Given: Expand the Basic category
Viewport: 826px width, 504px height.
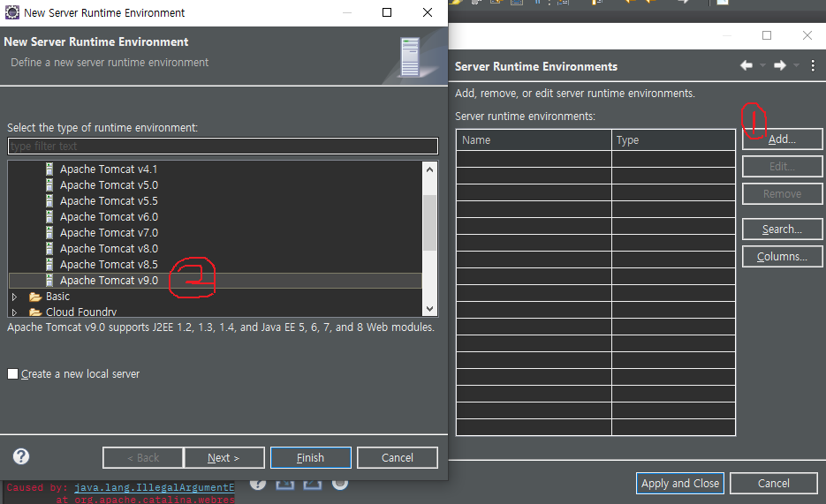Looking at the screenshot, I should pos(14,297).
